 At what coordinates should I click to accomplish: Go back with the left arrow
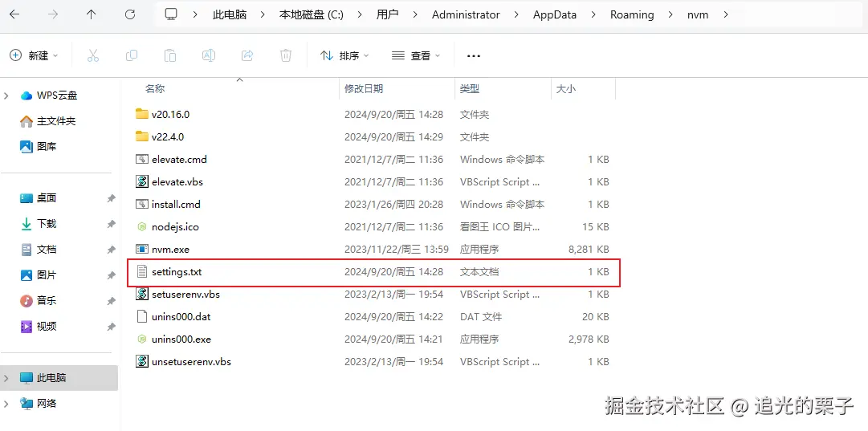pos(14,15)
